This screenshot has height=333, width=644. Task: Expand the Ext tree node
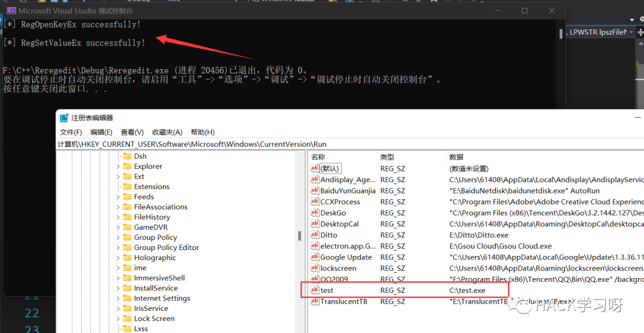coord(118,177)
